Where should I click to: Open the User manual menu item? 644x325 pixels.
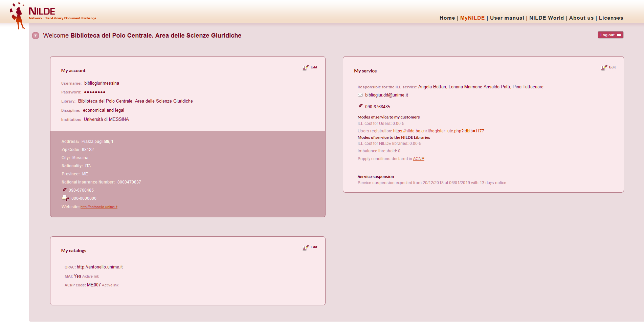tap(507, 18)
